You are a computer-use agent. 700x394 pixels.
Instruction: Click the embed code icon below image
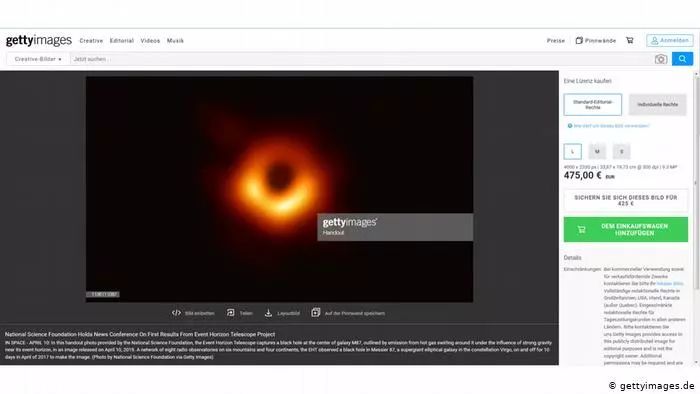176,313
